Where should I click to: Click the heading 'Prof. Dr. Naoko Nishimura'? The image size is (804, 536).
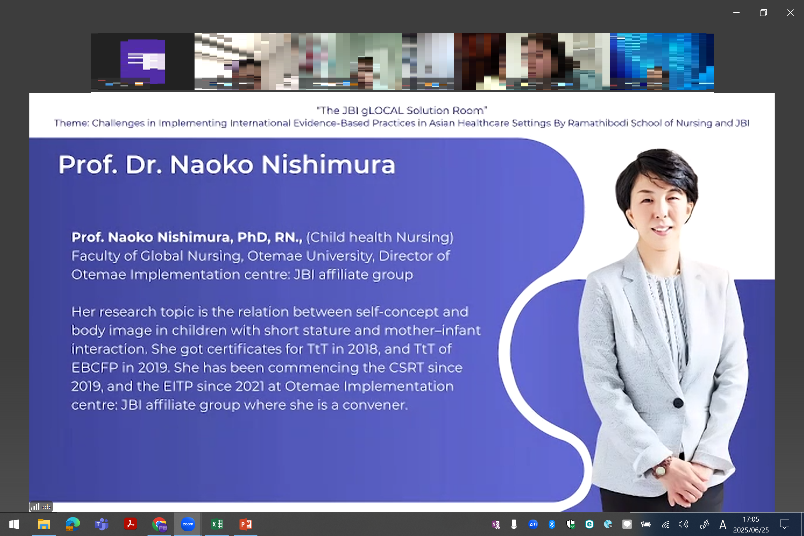click(227, 165)
